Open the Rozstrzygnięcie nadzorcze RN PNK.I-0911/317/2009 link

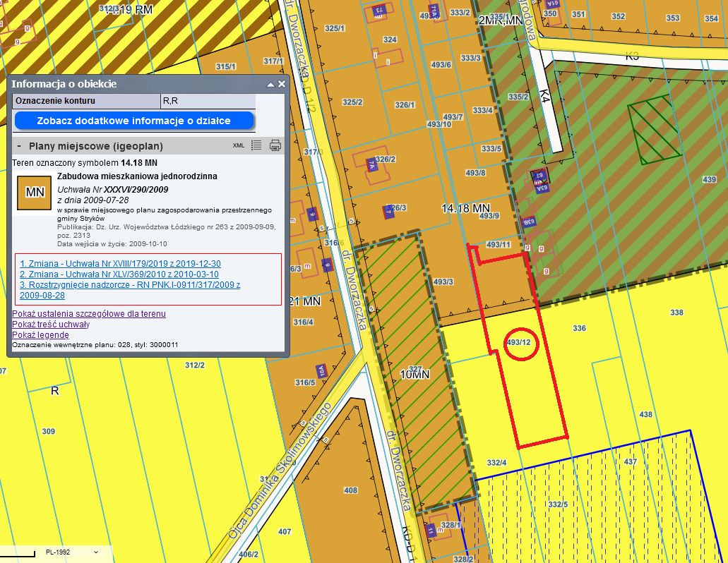coord(130,290)
